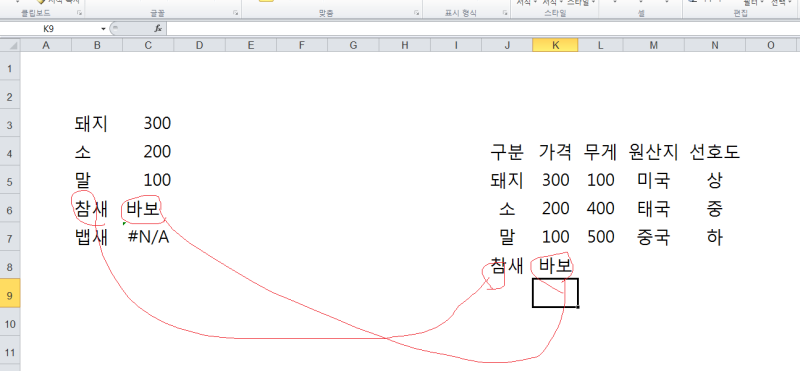
Task: Select column H header
Action: pyautogui.click(x=405, y=45)
